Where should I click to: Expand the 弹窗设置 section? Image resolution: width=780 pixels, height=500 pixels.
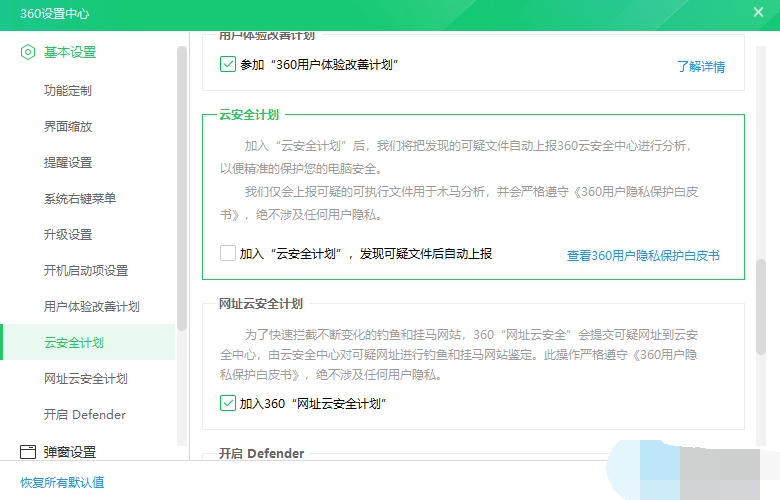click(70, 452)
